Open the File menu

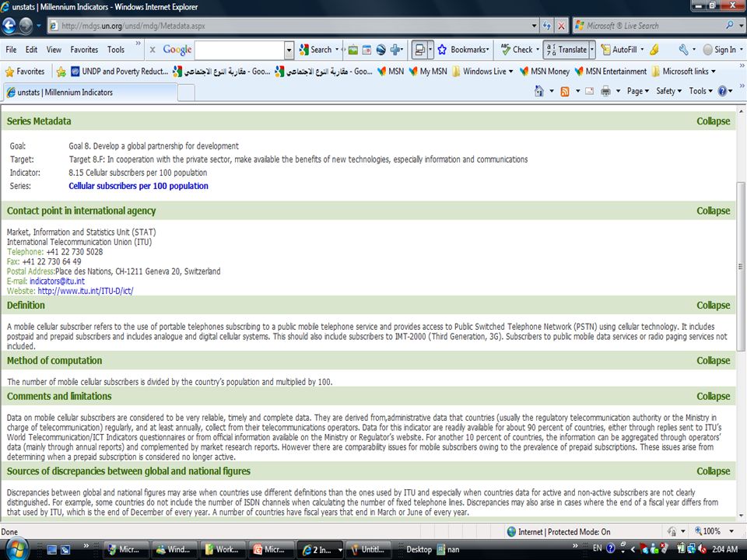click(x=11, y=50)
